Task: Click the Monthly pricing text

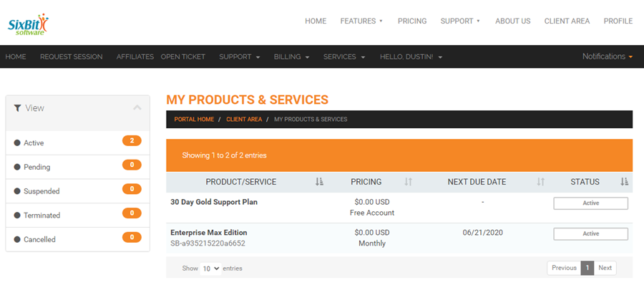Action: 372,243
